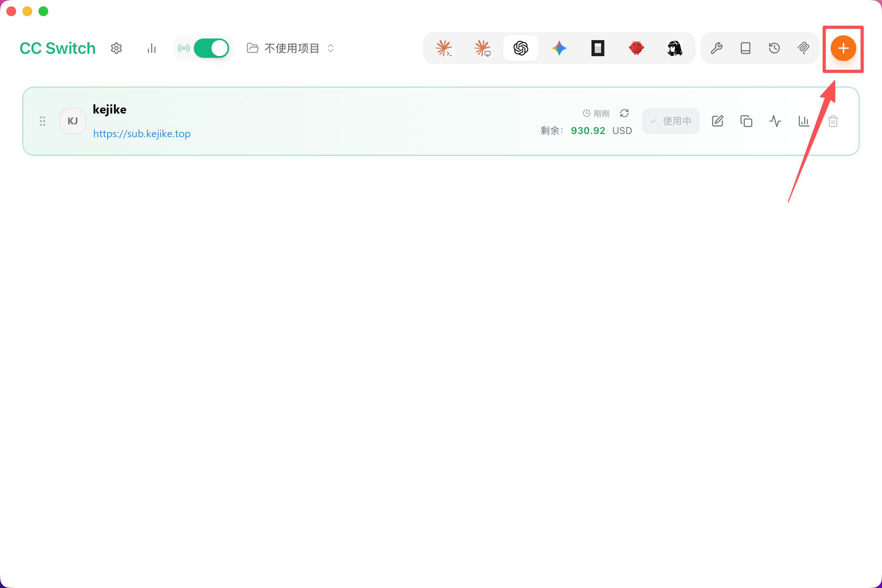
Task: Click the radio wave proxy icon beside the toggle
Action: pos(184,48)
